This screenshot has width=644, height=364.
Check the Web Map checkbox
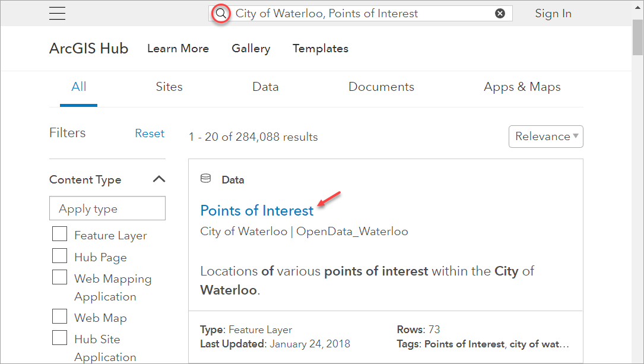(x=59, y=316)
